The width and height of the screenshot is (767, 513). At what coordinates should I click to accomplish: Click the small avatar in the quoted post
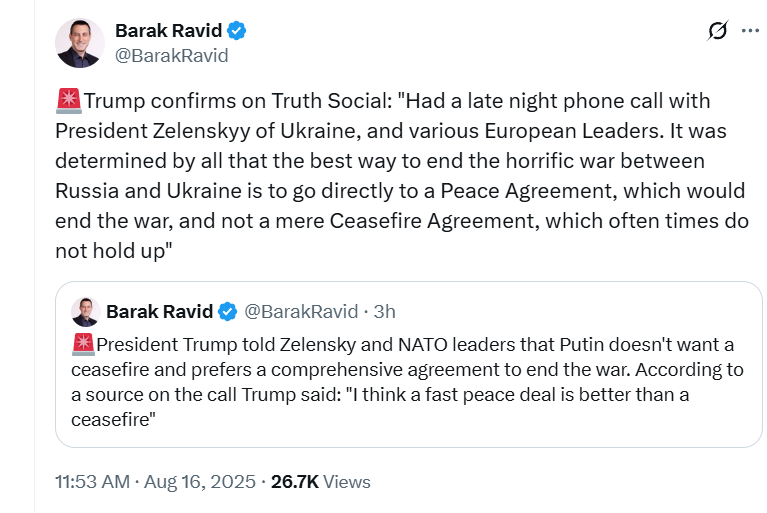click(85, 312)
